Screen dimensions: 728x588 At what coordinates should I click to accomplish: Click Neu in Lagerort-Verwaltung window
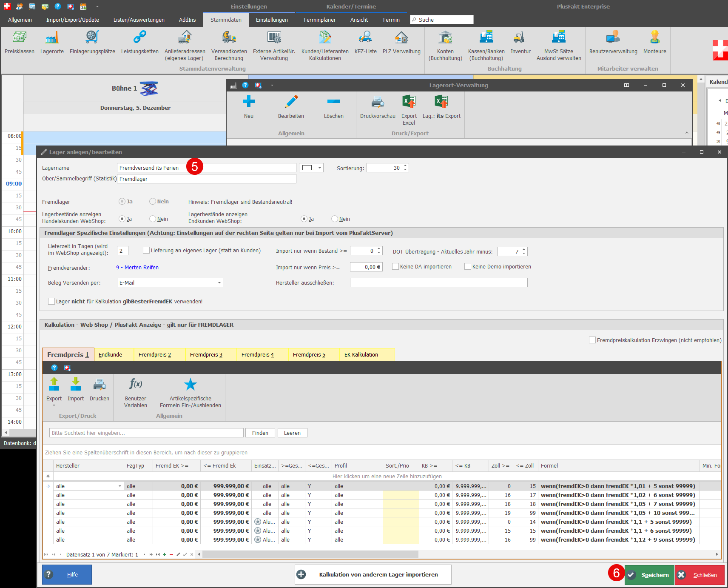point(249,107)
